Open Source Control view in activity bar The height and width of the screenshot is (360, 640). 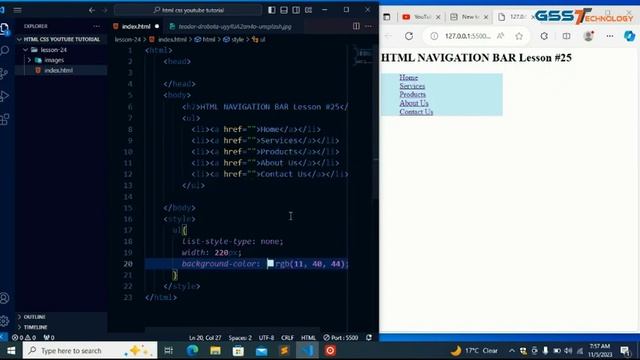pyautogui.click(x=5, y=73)
